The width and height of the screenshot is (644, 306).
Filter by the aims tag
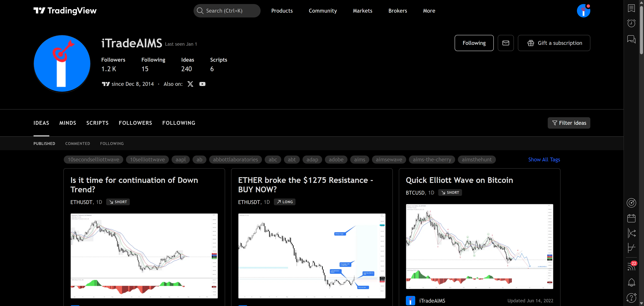point(360,160)
